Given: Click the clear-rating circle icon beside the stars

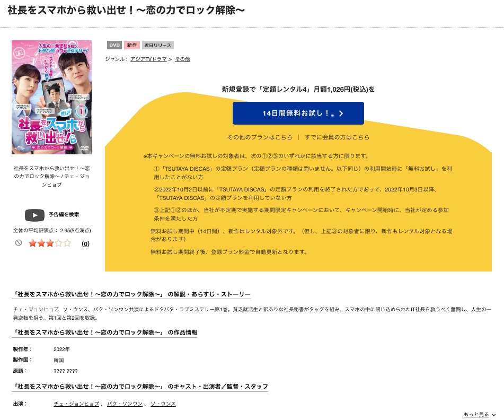Looking at the screenshot, I should [x=19, y=243].
